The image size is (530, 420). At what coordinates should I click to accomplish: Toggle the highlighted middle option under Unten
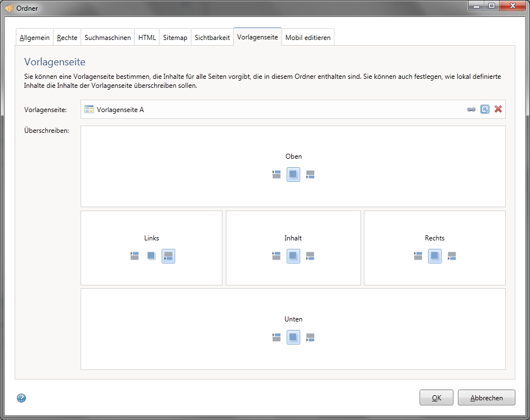pyautogui.click(x=293, y=338)
